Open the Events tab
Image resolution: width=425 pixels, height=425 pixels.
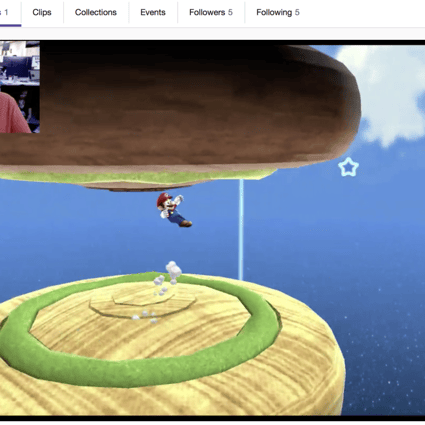coord(153,12)
